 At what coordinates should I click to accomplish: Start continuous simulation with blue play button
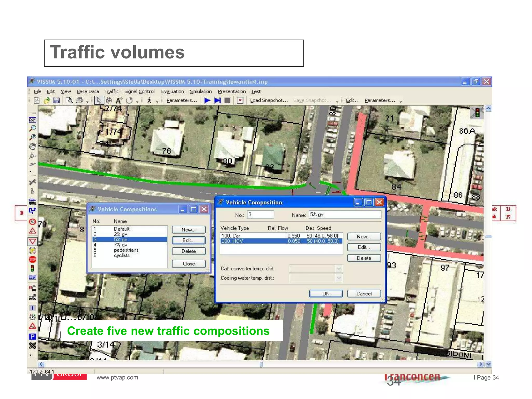coord(207,101)
